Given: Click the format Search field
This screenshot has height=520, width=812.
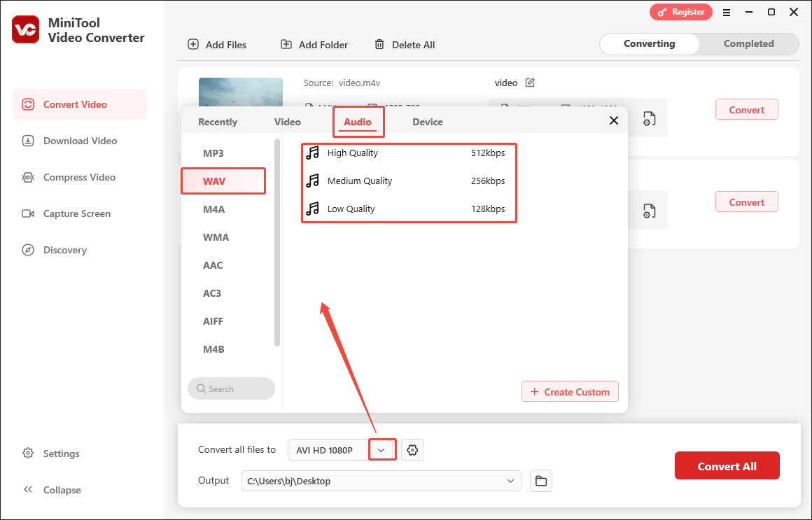Looking at the screenshot, I should click(x=231, y=388).
